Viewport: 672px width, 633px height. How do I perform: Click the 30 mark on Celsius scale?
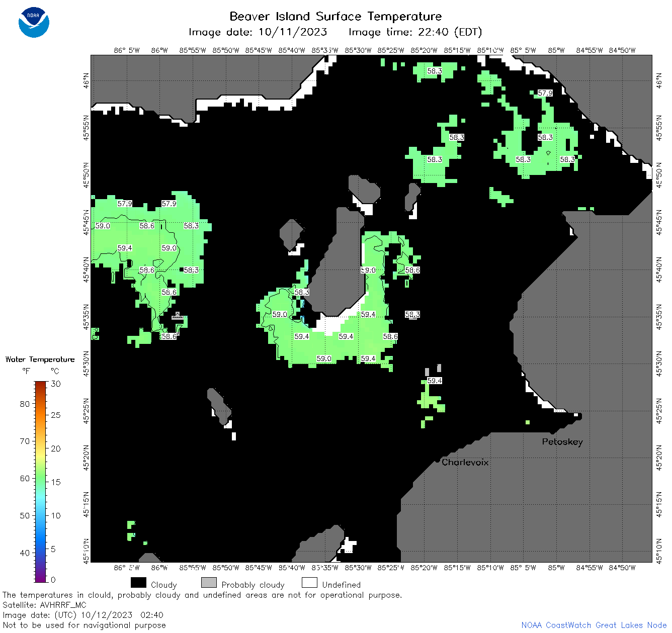tap(56, 384)
